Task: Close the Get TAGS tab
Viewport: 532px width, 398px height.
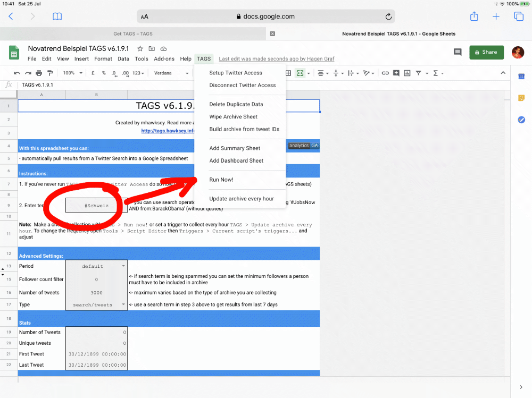Action: [x=272, y=33]
